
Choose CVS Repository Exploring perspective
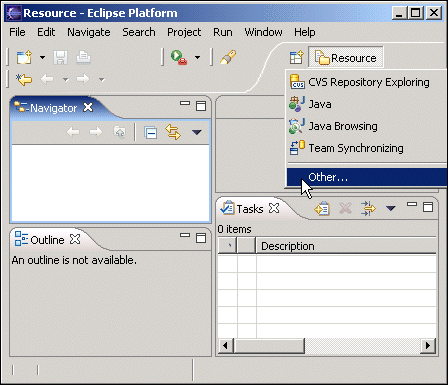click(x=367, y=82)
